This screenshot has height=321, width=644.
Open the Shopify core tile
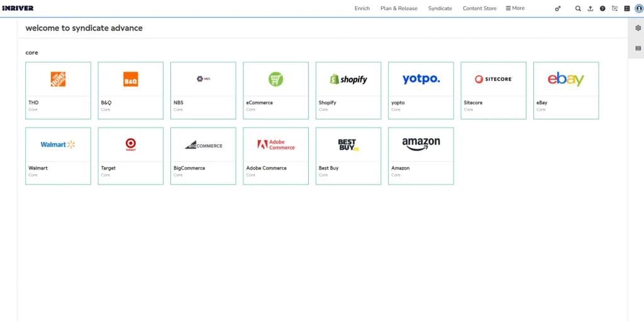[348, 90]
